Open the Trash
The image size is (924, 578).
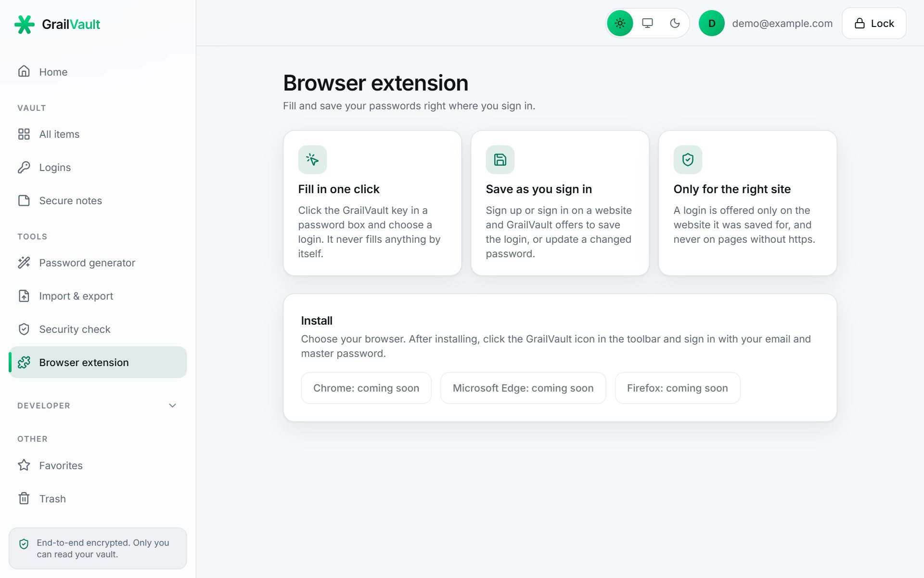(x=98, y=499)
